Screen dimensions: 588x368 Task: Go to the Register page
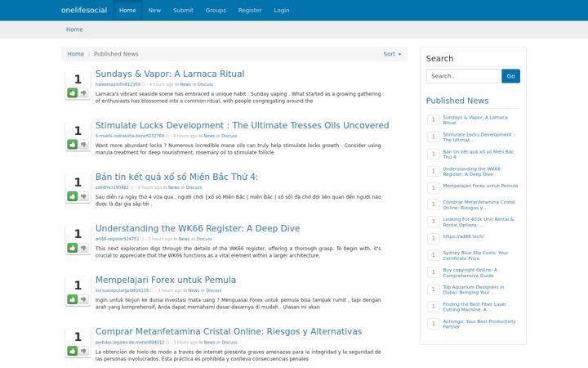point(250,10)
